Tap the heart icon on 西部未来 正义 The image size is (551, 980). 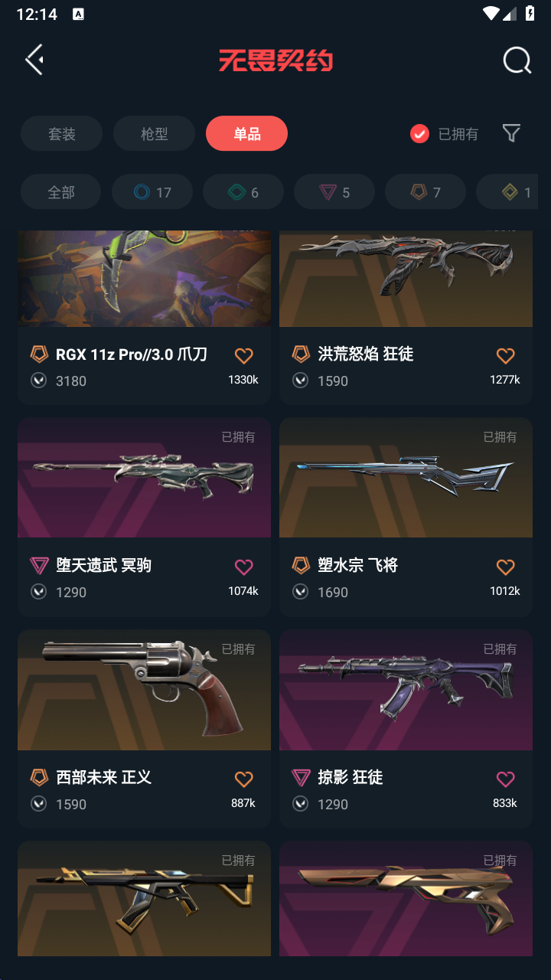[x=243, y=779]
